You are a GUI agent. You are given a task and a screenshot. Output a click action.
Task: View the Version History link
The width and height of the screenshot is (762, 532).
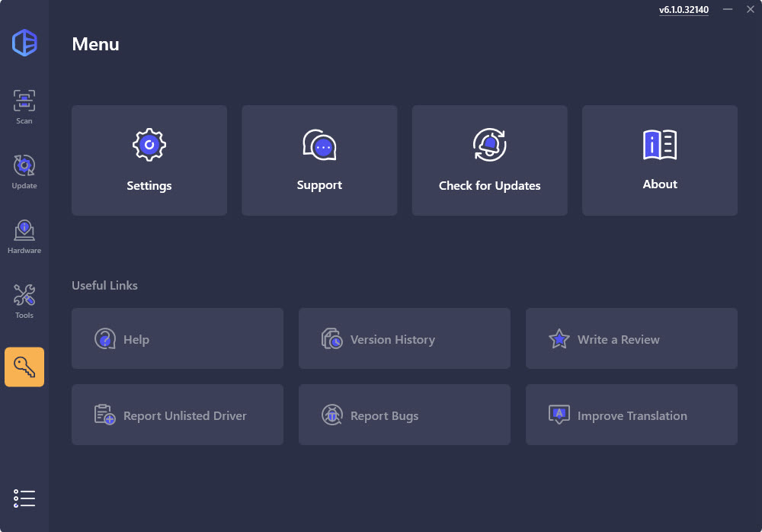click(x=404, y=339)
